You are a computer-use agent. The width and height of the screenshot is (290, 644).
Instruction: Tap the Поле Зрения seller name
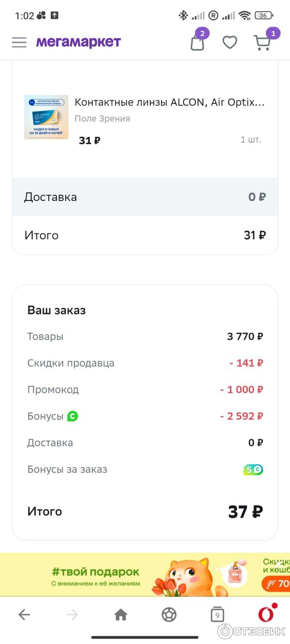102,118
